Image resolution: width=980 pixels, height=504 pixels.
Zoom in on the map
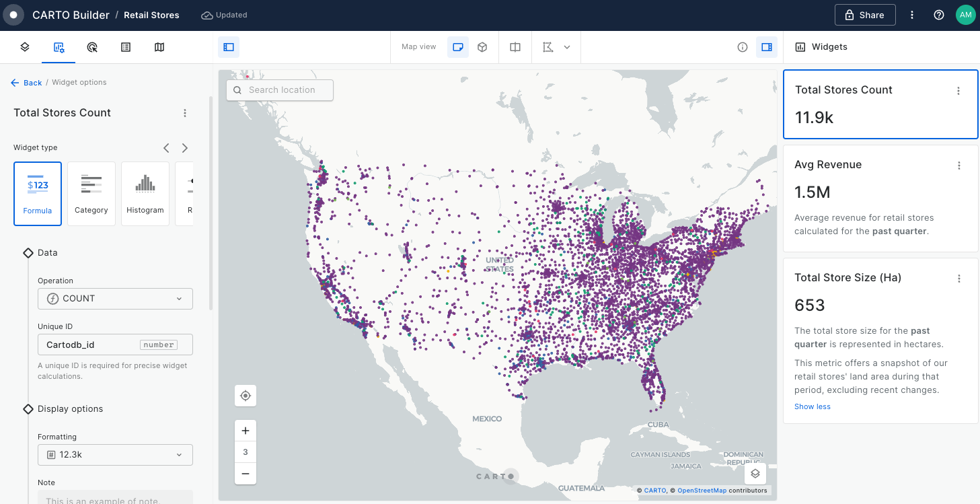click(x=246, y=431)
